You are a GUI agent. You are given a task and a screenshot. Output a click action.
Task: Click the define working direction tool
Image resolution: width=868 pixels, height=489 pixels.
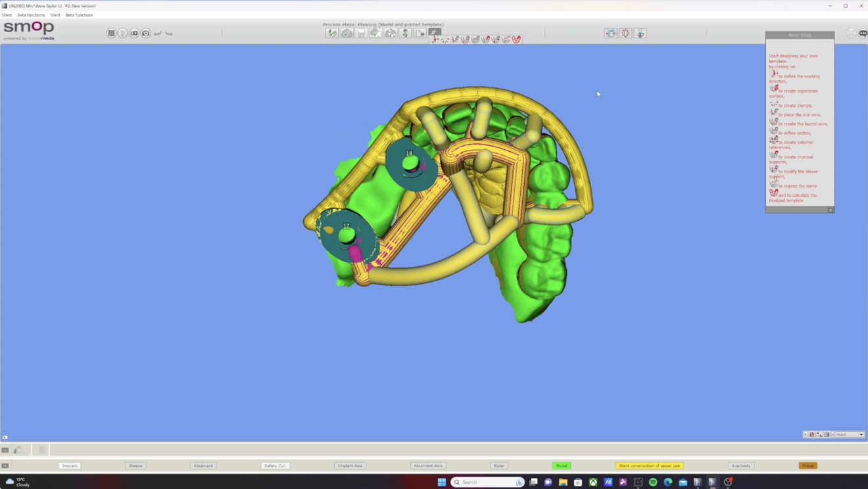pos(435,40)
